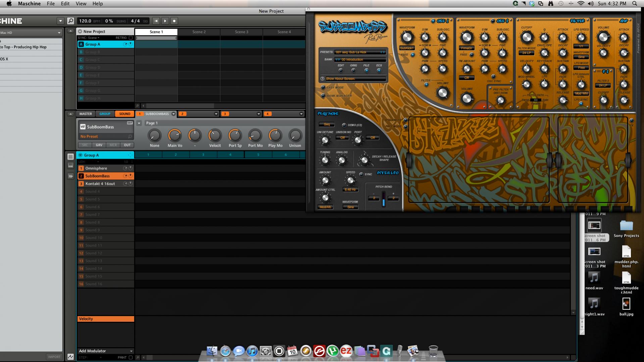Click the Group A mute icon in arranger

pyautogui.click(x=131, y=44)
